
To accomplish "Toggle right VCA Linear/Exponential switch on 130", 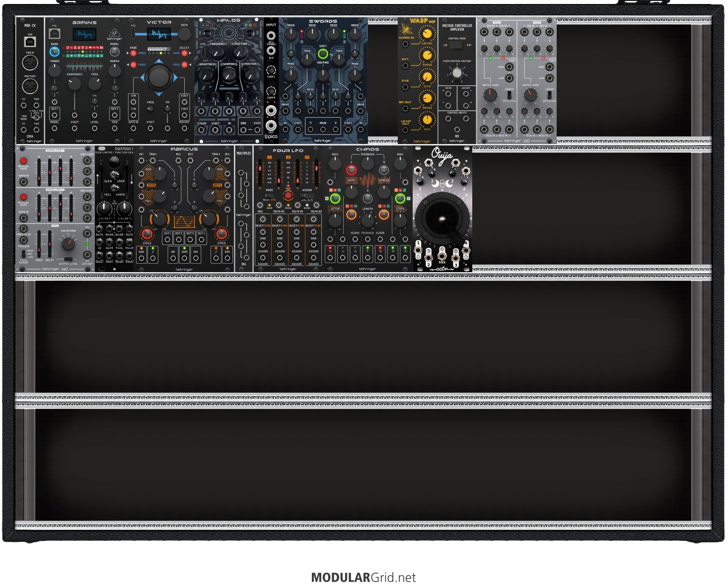I will [549, 95].
